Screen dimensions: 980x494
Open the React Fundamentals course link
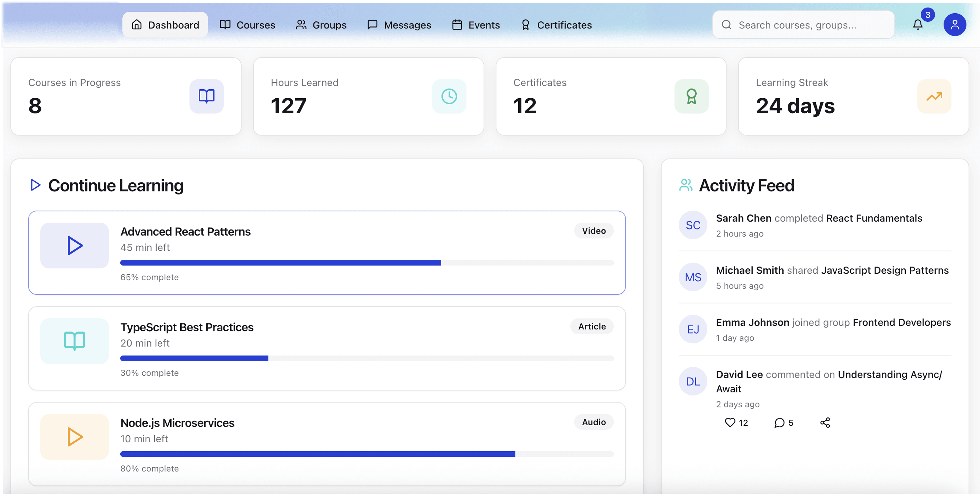pos(874,218)
